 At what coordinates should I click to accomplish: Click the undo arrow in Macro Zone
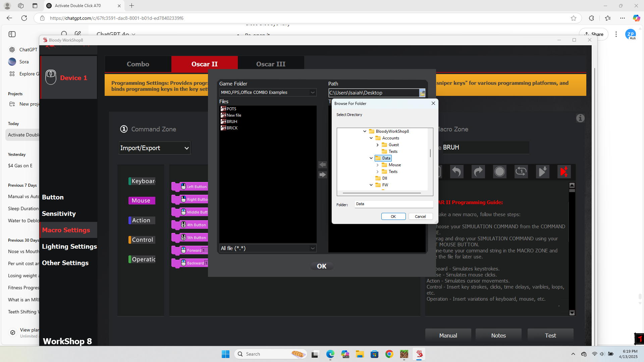click(457, 172)
